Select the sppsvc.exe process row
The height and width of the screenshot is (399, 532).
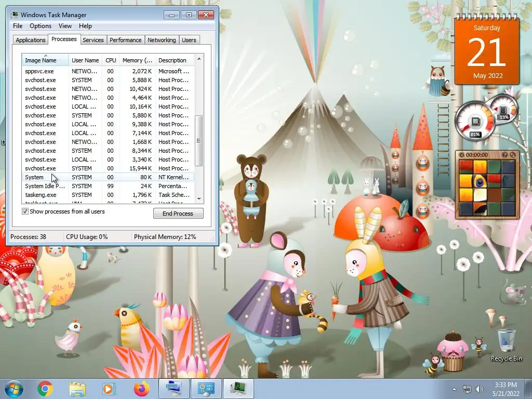(109, 71)
